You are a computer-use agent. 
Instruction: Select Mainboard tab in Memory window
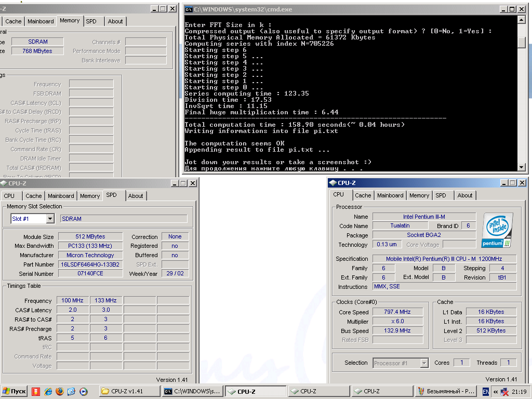point(41,21)
